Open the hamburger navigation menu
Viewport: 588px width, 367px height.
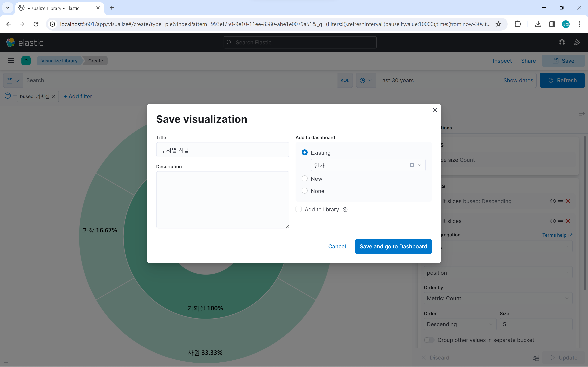click(11, 61)
